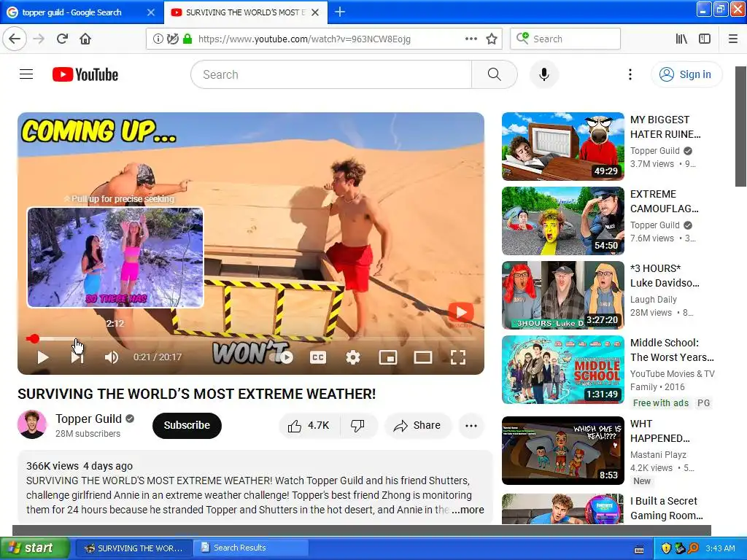
Task: Play the video
Action: coord(43,357)
